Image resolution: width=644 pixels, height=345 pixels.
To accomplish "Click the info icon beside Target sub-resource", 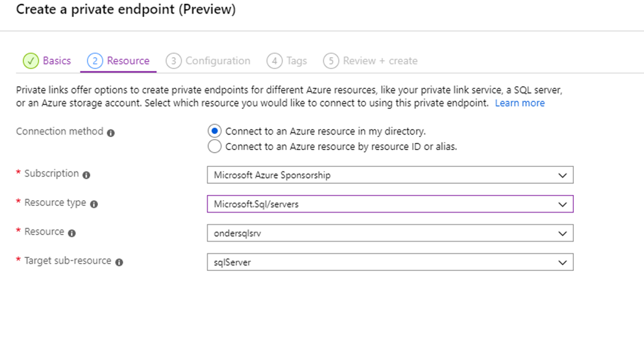I will click(x=119, y=262).
